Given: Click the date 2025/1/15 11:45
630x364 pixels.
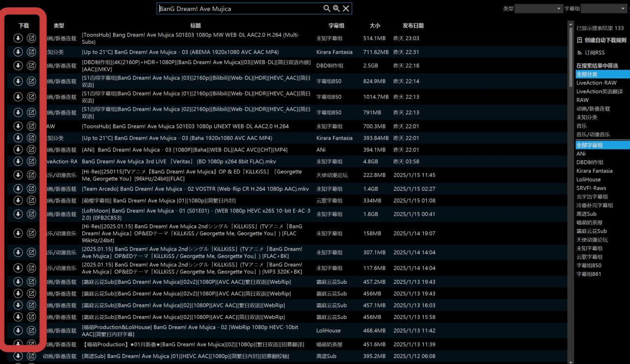Looking at the screenshot, I should click(414, 175).
